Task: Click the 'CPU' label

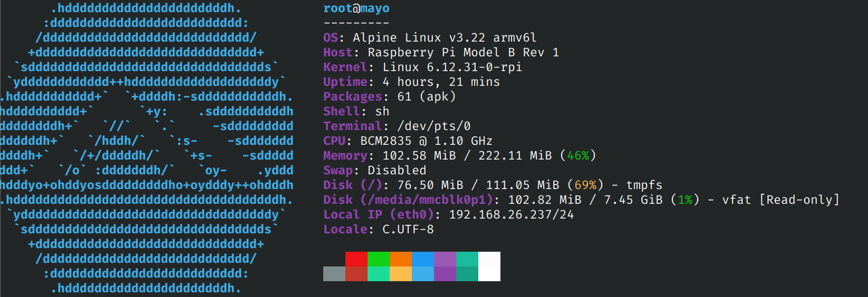Action: [334, 141]
